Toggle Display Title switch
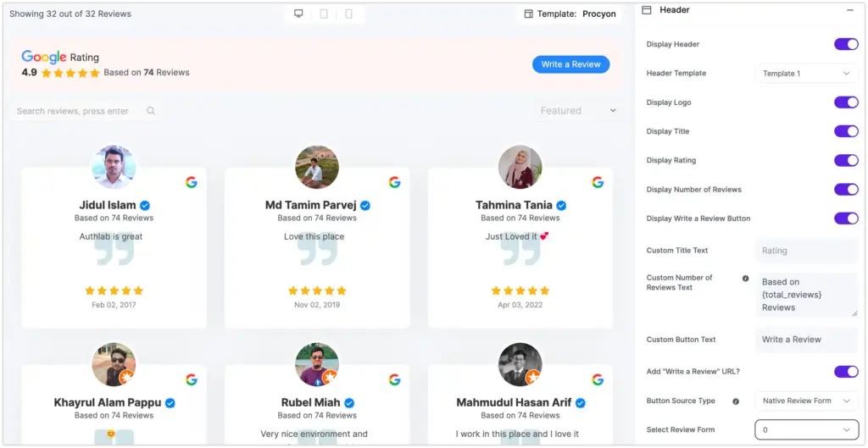 [846, 131]
